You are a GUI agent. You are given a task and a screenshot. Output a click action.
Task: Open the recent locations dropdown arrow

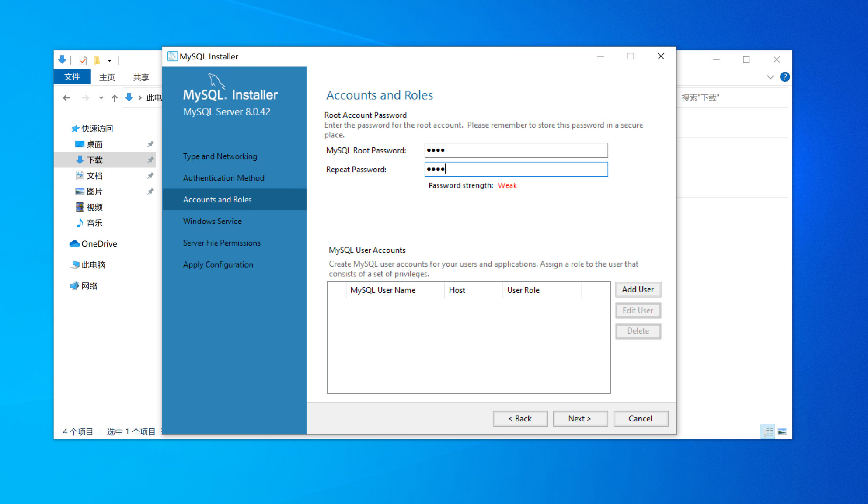pyautogui.click(x=101, y=98)
